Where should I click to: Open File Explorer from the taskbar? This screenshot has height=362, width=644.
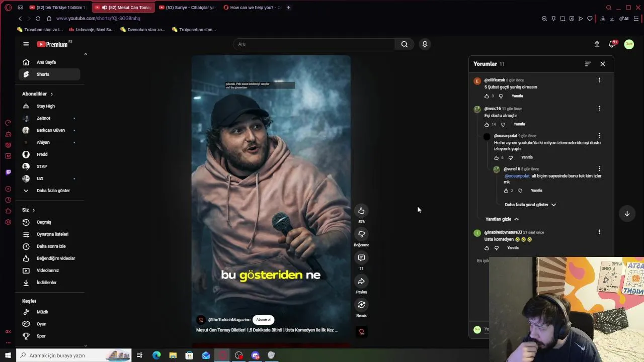[173, 355]
